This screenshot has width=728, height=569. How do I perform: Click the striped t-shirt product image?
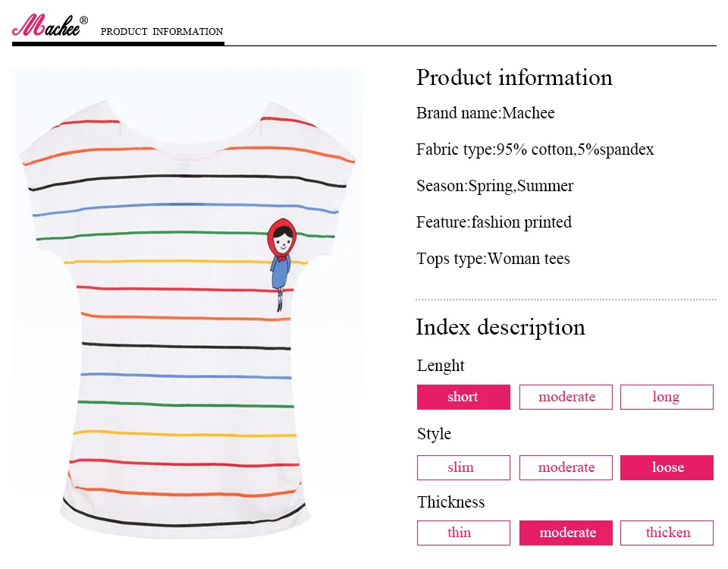coord(187,304)
